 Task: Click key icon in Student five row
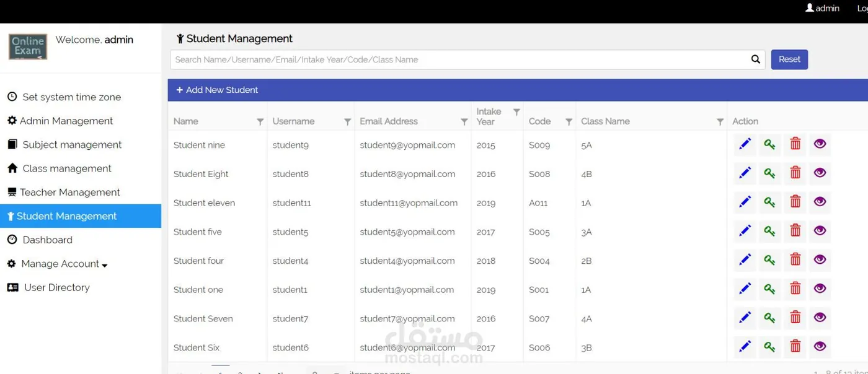[770, 231]
